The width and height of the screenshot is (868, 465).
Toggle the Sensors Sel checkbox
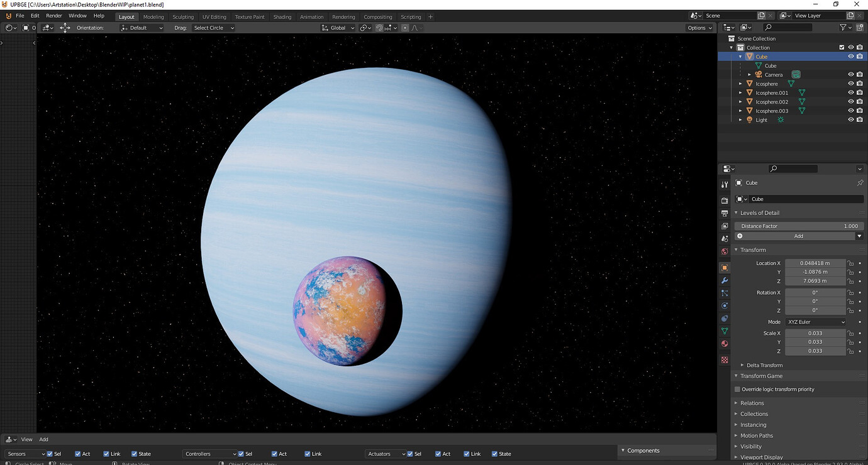tap(50, 454)
